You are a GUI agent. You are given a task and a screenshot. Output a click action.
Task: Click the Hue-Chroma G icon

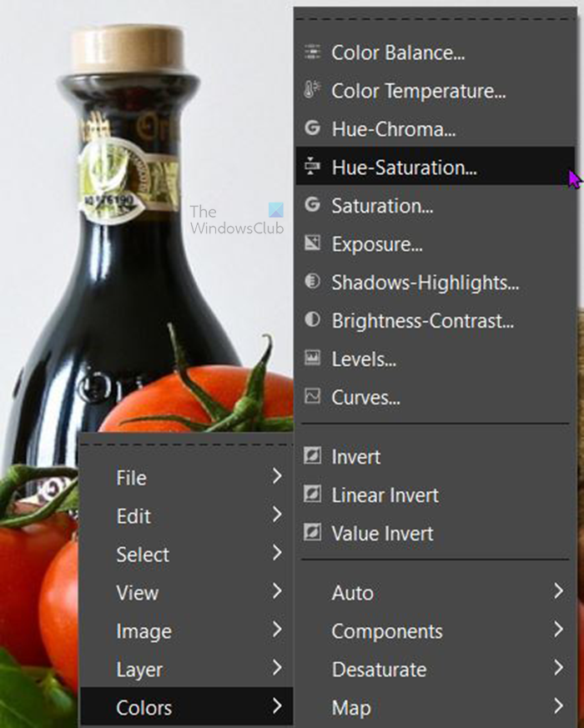point(314,129)
